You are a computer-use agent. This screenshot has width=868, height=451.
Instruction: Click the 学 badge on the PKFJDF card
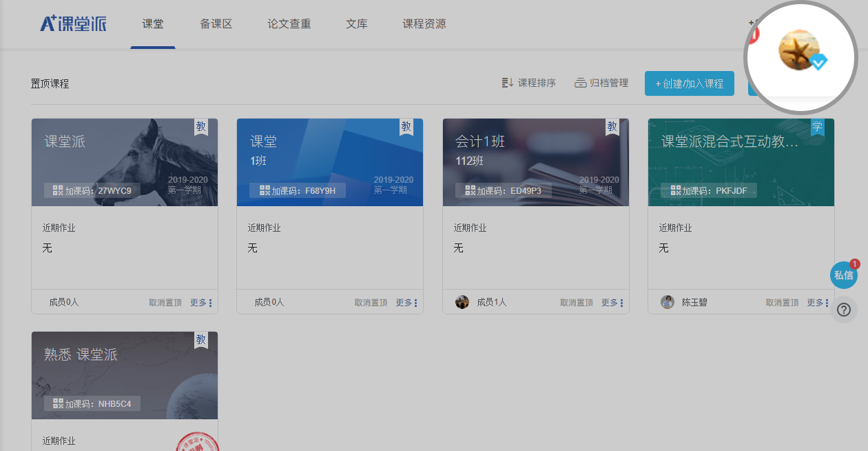click(x=818, y=127)
